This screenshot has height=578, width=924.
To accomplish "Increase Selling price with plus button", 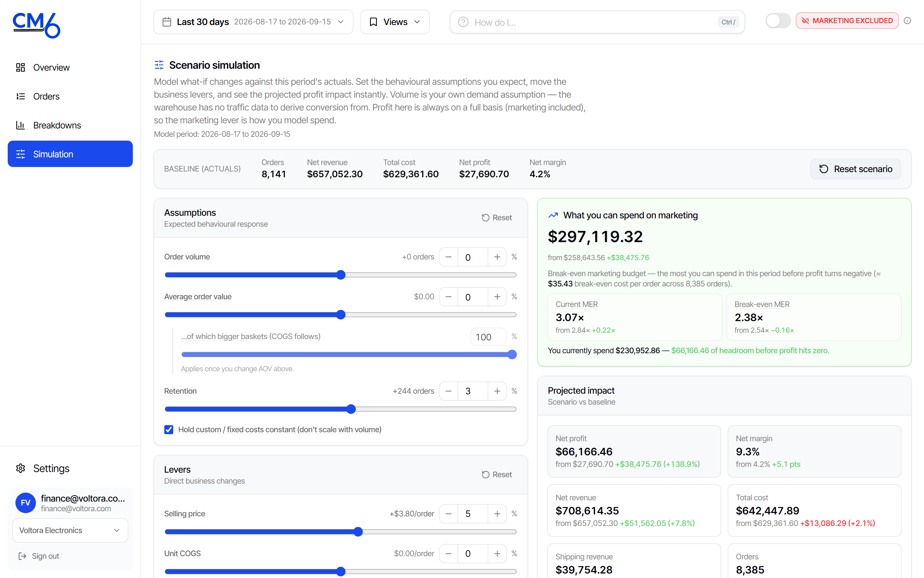I will [497, 514].
